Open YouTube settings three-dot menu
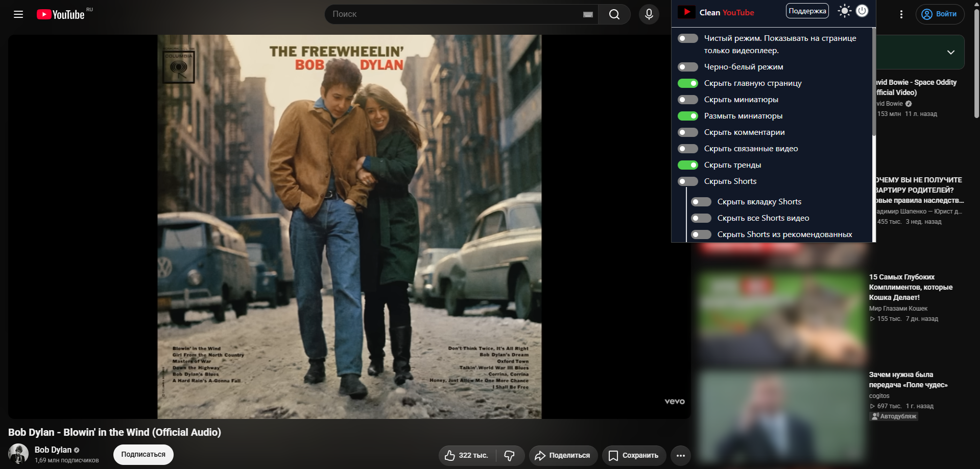The width and height of the screenshot is (980, 469). [901, 14]
